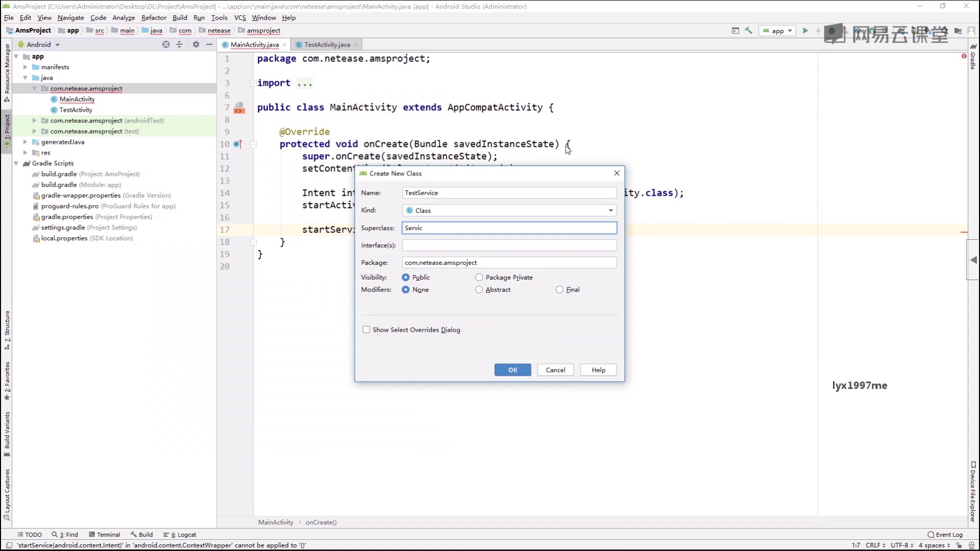Click the green Run app icon
Screen dimensions: 980x551
point(805,31)
